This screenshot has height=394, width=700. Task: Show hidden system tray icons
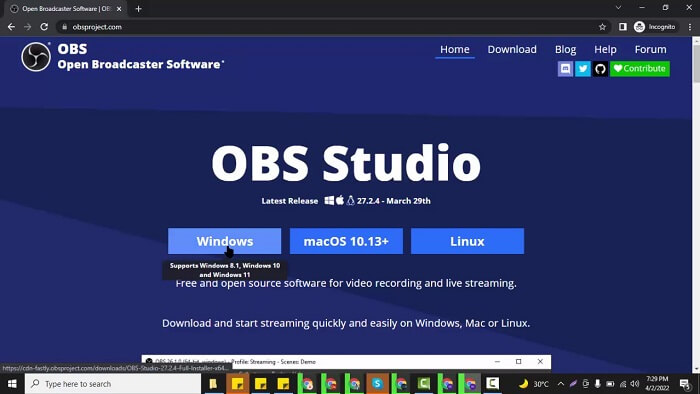coord(561,384)
